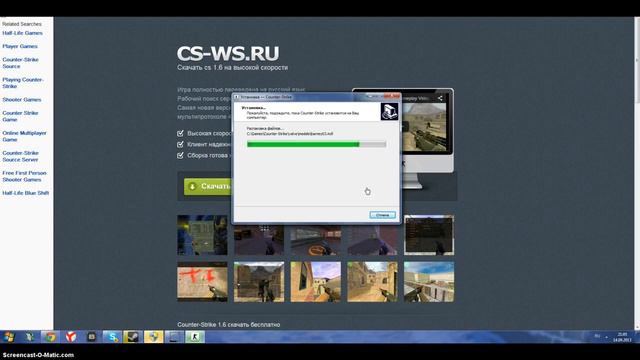Open the system tray clock
The image size is (640, 360).
622,337
